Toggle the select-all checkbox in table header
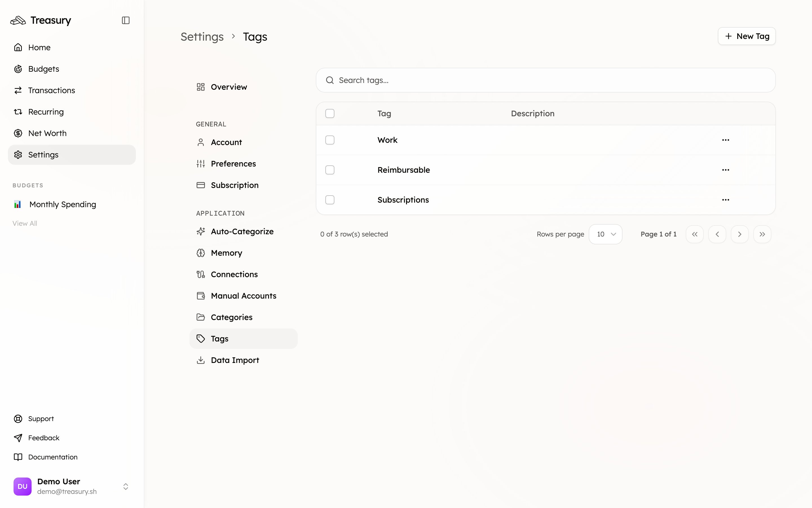Image resolution: width=812 pixels, height=508 pixels. [330, 113]
